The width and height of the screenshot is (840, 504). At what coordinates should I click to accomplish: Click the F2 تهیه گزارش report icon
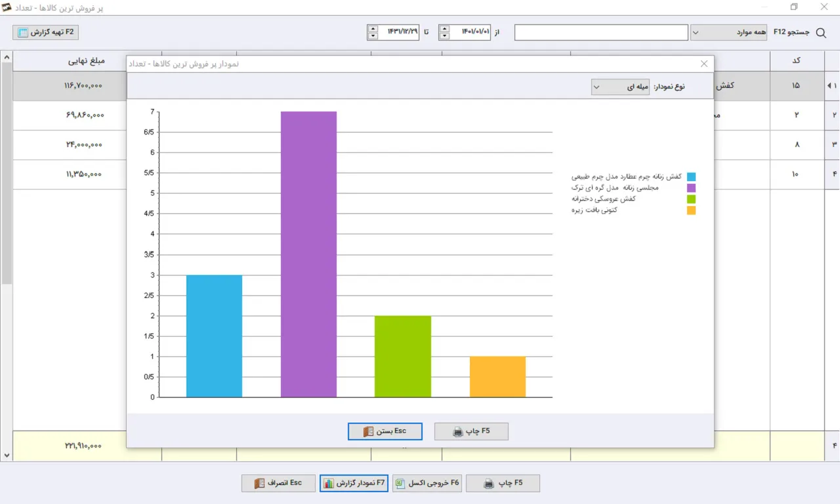pyautogui.click(x=23, y=32)
